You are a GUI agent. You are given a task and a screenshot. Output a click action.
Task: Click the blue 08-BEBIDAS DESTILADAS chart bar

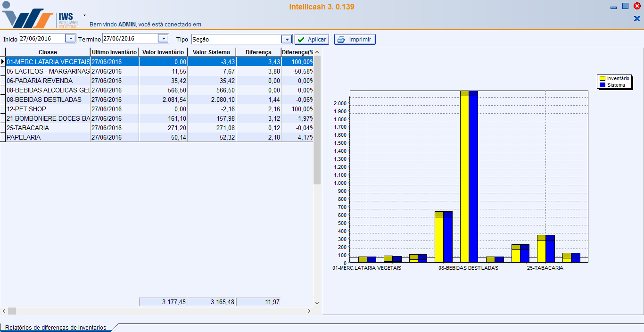point(473,176)
